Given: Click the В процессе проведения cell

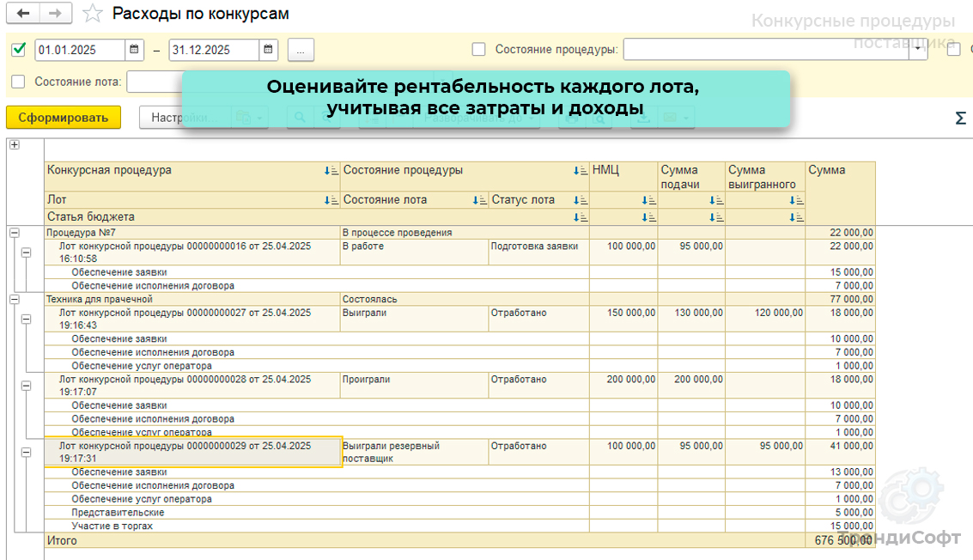Looking at the screenshot, I should (x=465, y=233).
